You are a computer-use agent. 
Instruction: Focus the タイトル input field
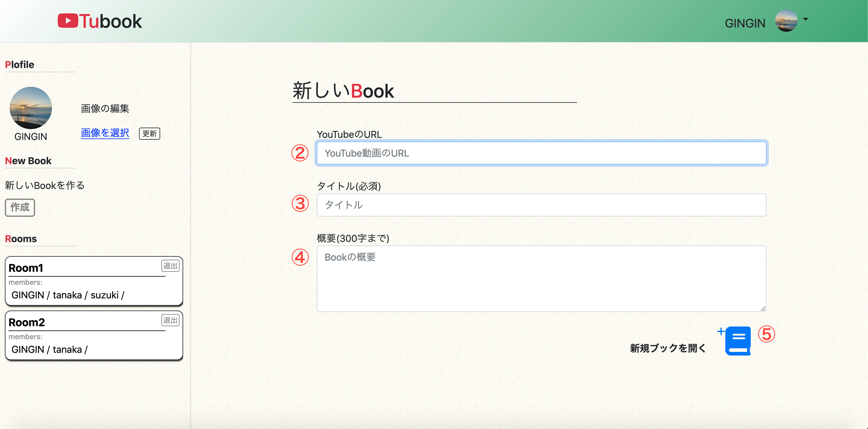(541, 205)
